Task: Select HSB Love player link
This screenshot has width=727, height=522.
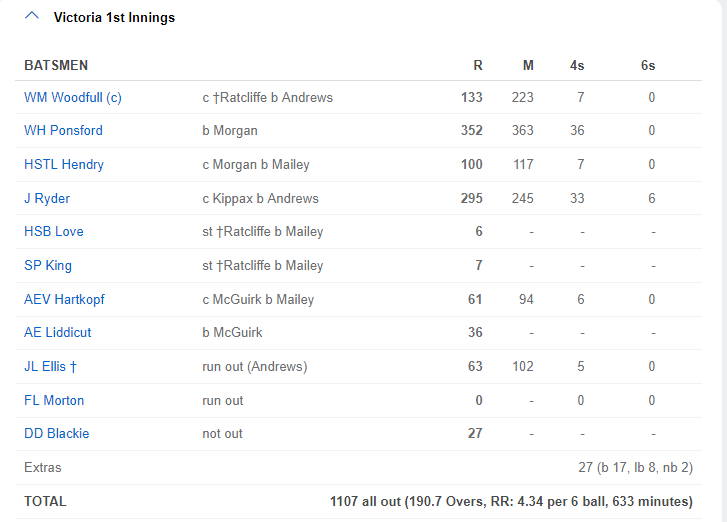Action: click(x=54, y=231)
